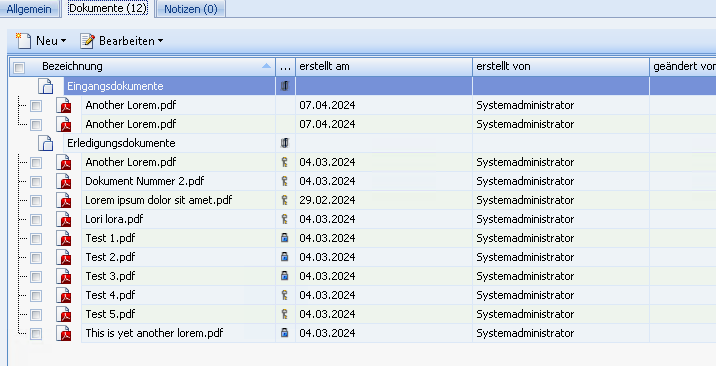
Task: Click status icon in Erledigungsdokumente row
Action: pos(284,143)
